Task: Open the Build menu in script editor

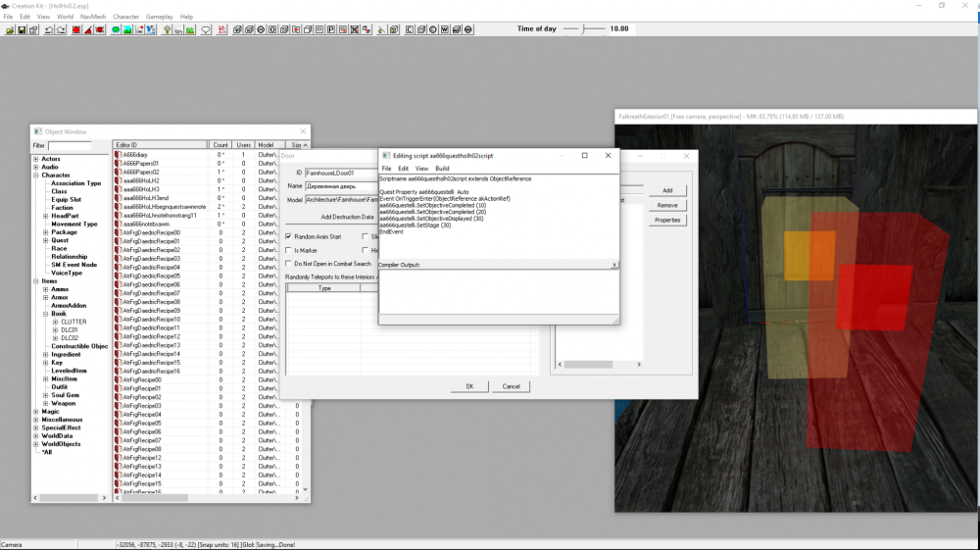Action: click(x=442, y=168)
